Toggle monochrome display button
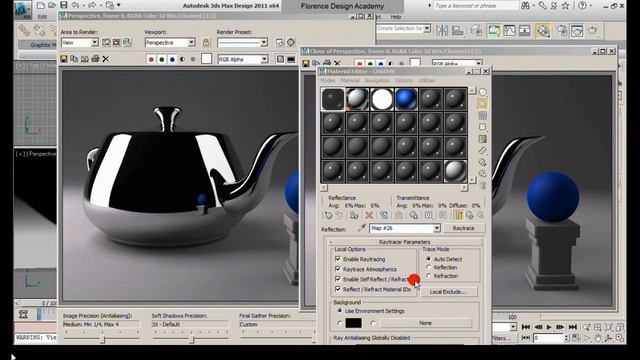640x360 pixels. [193, 59]
